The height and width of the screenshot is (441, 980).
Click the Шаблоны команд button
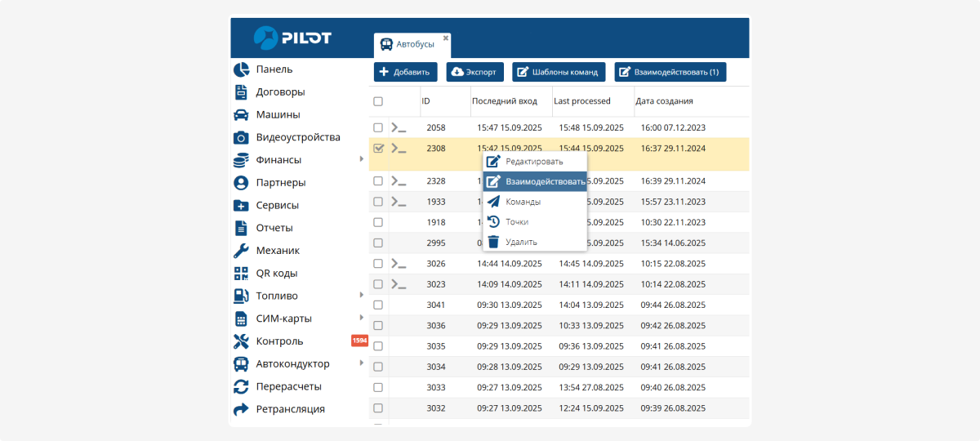(x=559, y=72)
